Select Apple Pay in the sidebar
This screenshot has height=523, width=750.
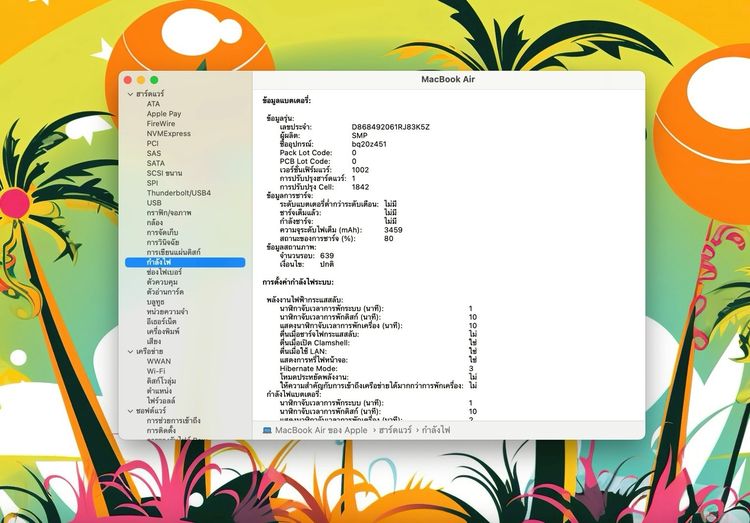point(164,114)
